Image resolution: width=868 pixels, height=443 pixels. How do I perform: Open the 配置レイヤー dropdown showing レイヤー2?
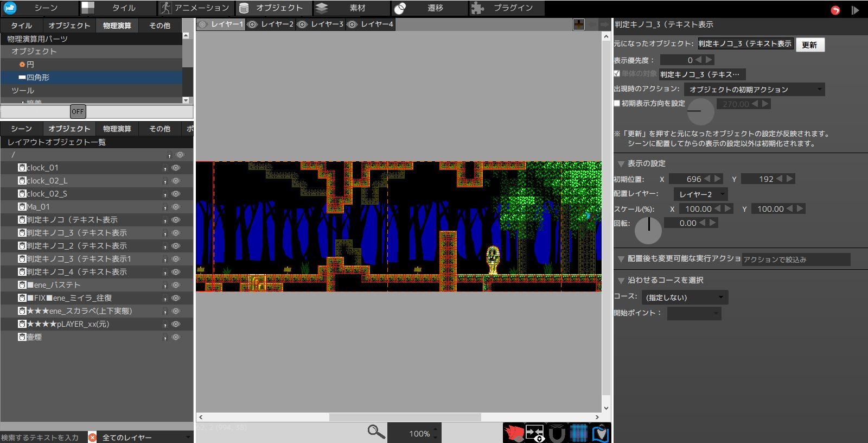tap(700, 194)
